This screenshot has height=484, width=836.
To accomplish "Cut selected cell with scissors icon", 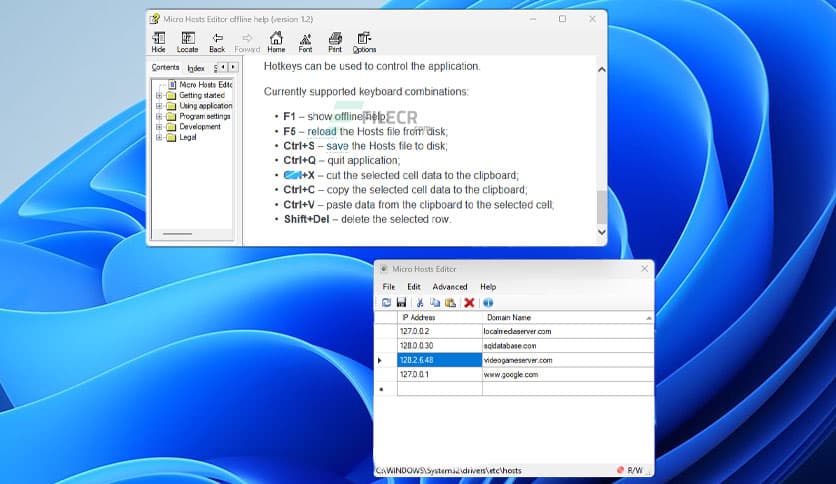I will (420, 303).
